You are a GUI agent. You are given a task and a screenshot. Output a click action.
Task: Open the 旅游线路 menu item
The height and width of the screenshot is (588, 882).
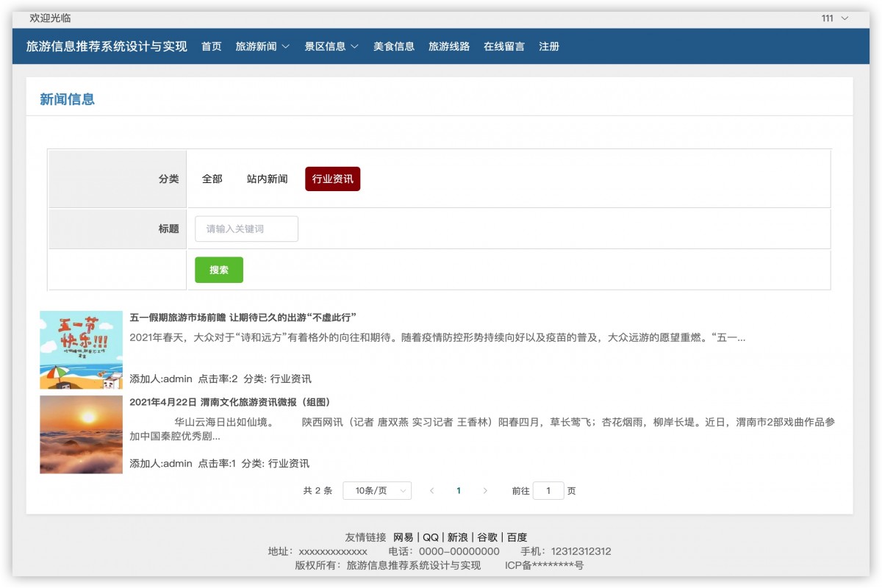[x=449, y=46]
